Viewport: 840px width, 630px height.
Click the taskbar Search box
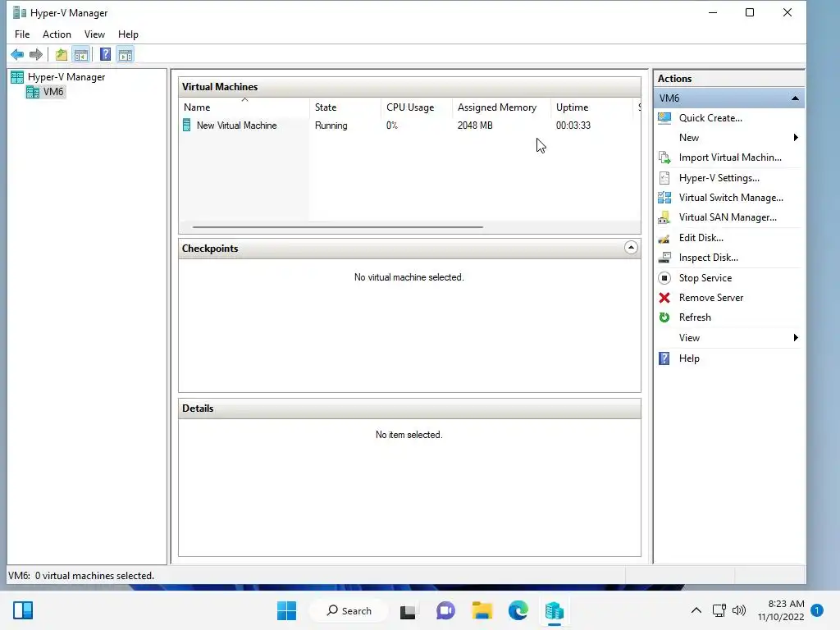pos(349,610)
